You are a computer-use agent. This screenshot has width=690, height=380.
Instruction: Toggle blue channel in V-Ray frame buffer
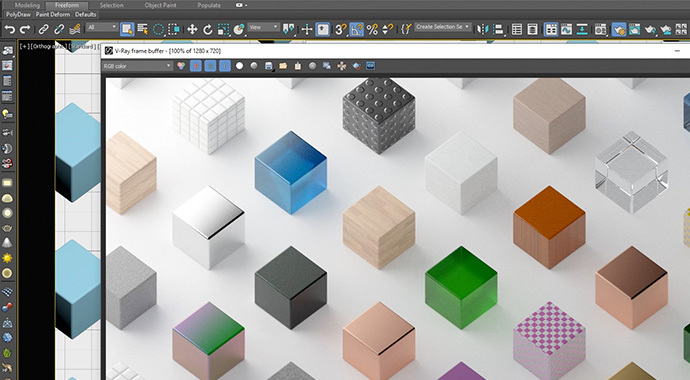pyautogui.click(x=225, y=66)
